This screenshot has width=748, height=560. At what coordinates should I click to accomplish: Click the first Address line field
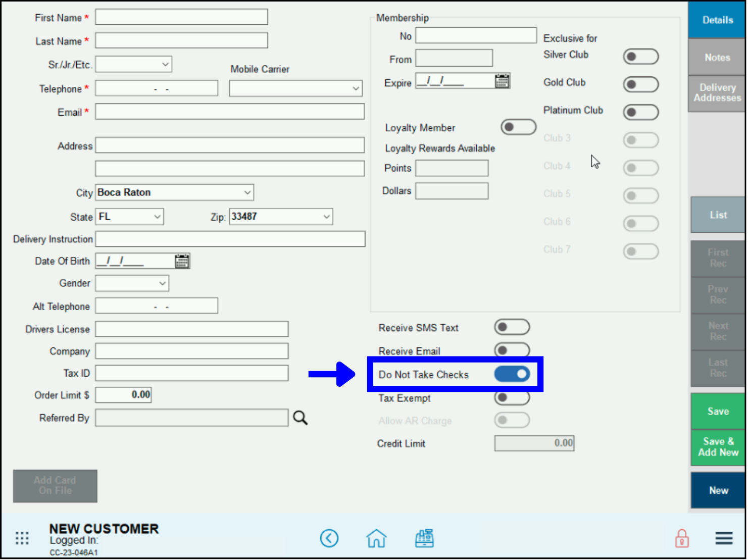[230, 145]
